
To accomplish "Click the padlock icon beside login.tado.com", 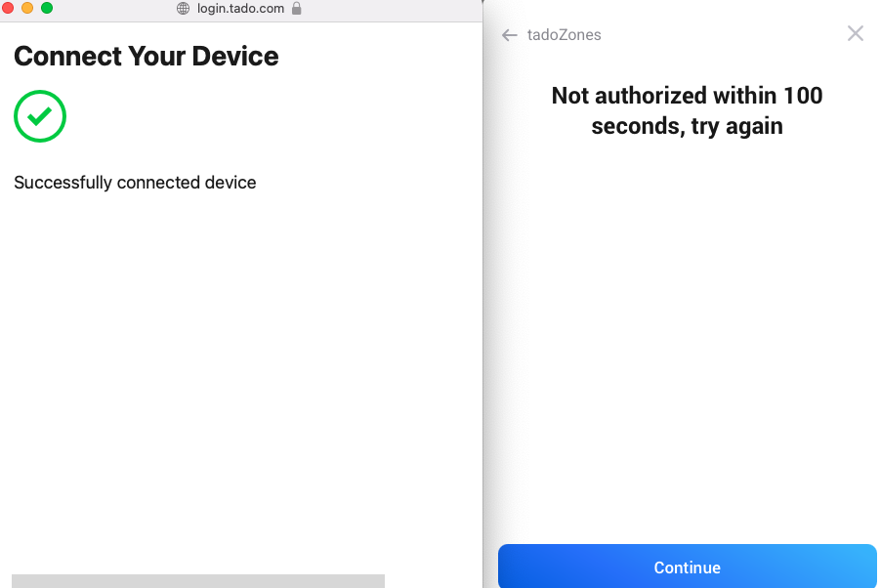I will point(297,9).
